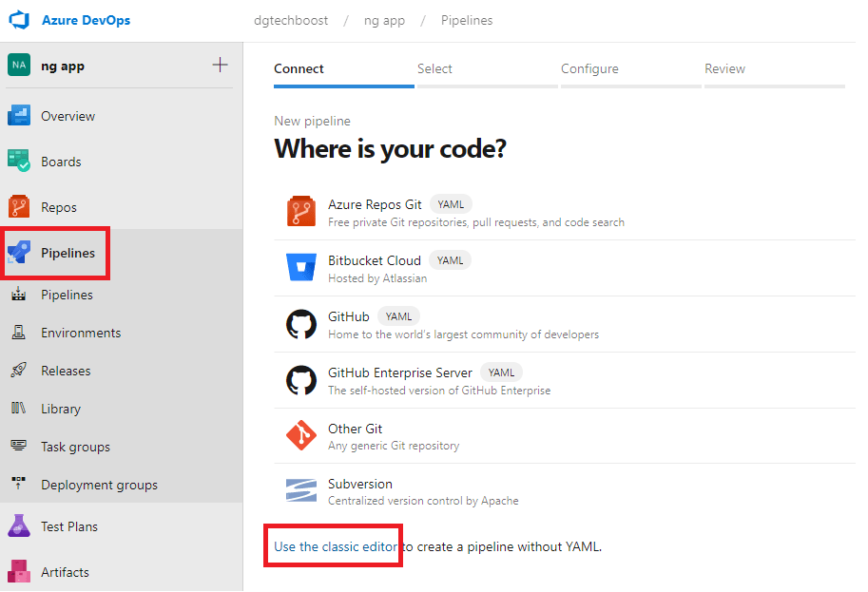
Task: Open Library in the sidebar
Action: 61,409
